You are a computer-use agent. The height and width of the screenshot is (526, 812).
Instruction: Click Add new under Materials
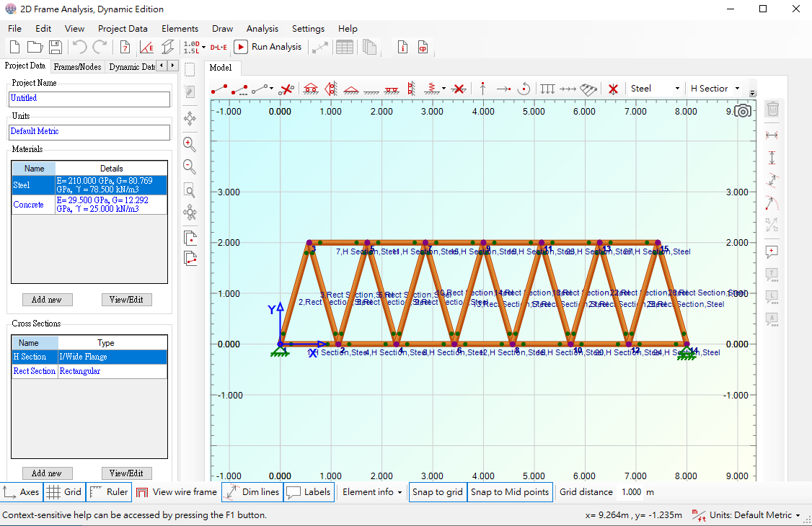tap(47, 300)
